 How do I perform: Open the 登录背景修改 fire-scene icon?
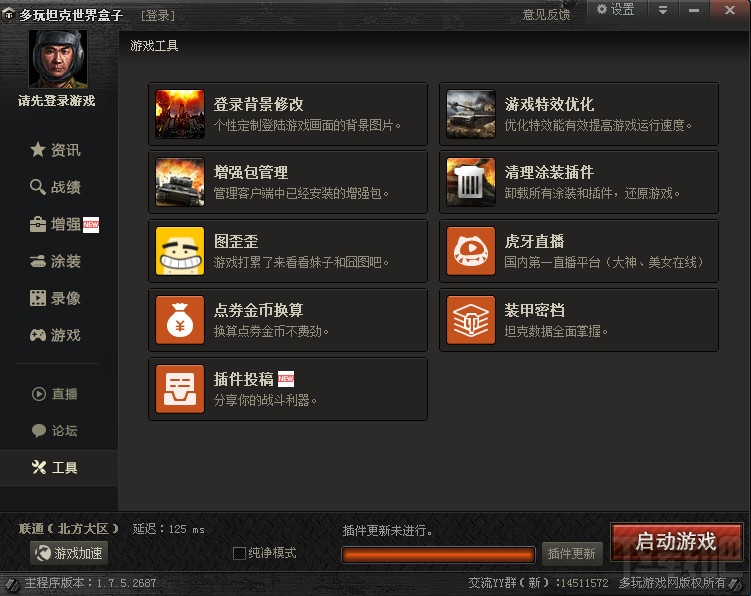(x=180, y=114)
